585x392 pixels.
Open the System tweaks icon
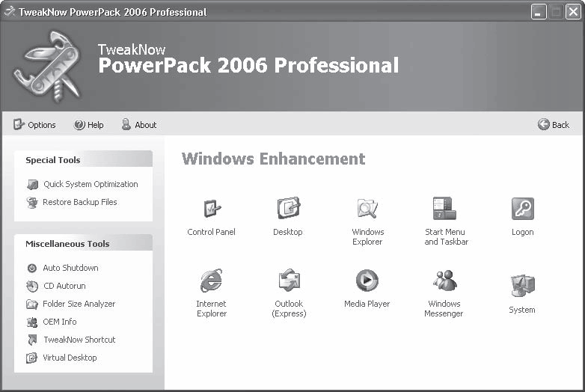(522, 285)
